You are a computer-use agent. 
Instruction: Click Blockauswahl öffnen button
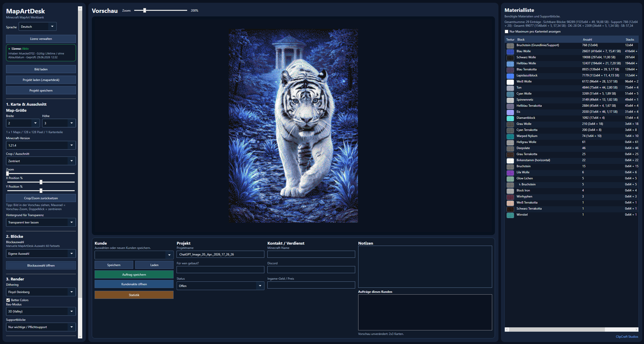(41, 266)
